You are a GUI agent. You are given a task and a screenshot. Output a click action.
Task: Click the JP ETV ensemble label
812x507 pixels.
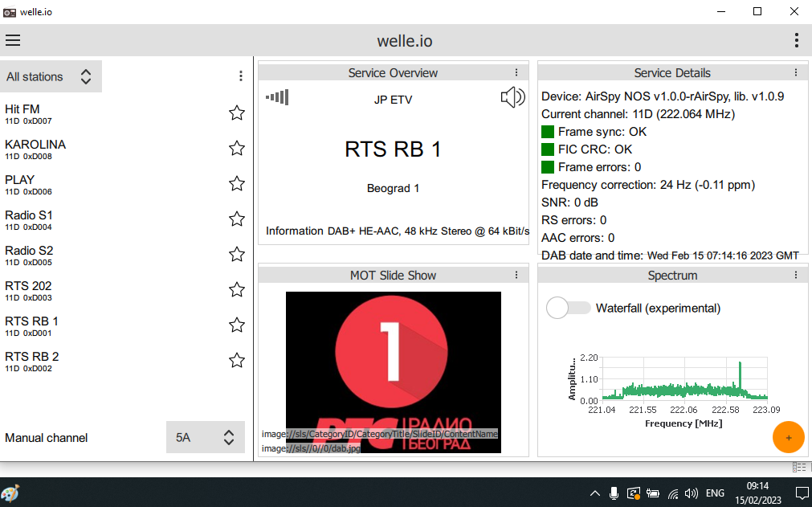393,100
